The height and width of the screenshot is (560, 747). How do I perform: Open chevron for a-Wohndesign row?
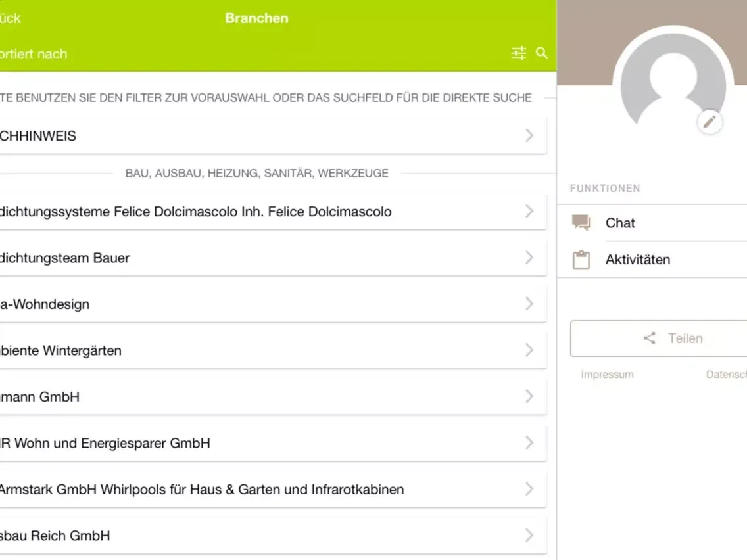(x=529, y=304)
